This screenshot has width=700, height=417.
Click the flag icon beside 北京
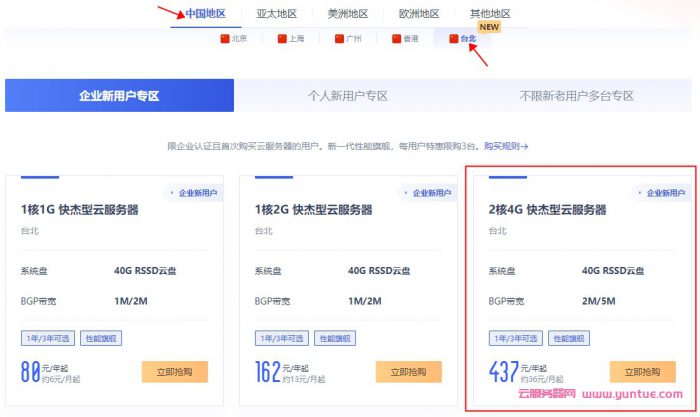point(225,39)
